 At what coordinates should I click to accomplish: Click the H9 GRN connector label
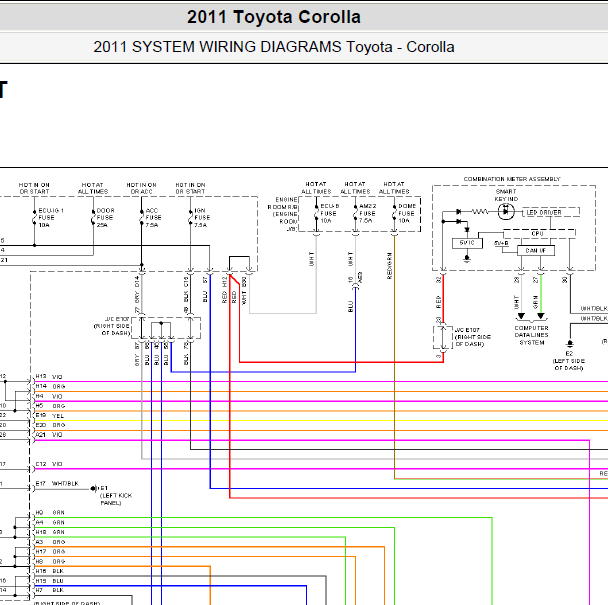pos(50,512)
